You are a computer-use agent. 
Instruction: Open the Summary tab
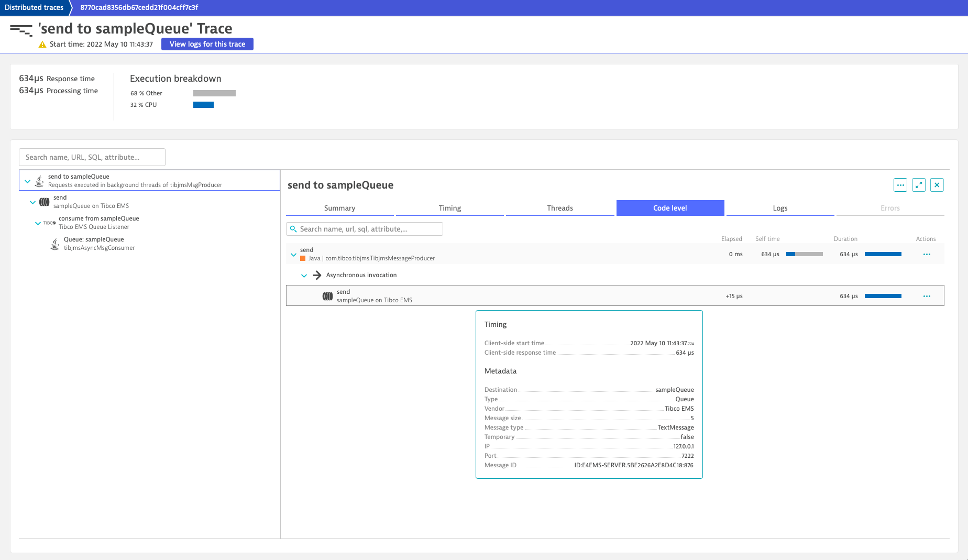339,208
